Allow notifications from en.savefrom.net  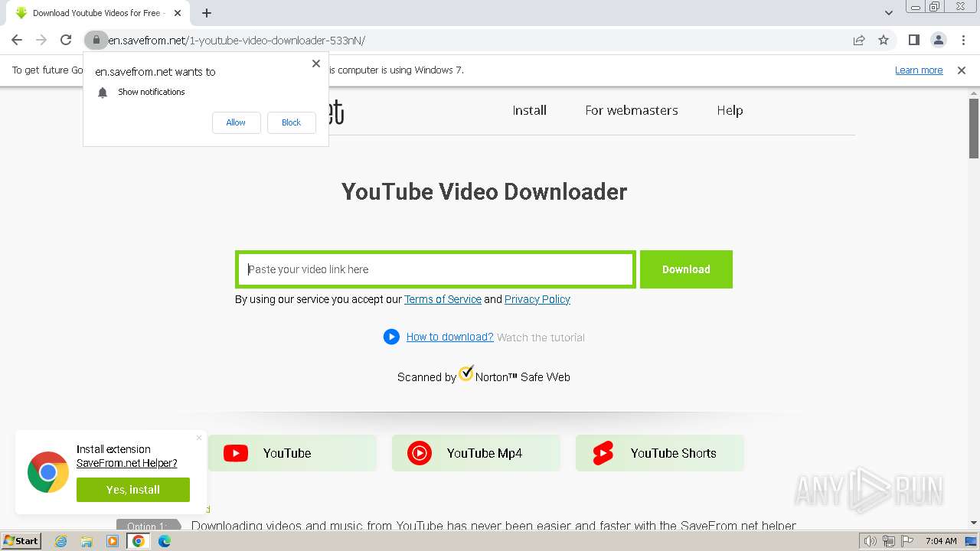click(x=236, y=122)
